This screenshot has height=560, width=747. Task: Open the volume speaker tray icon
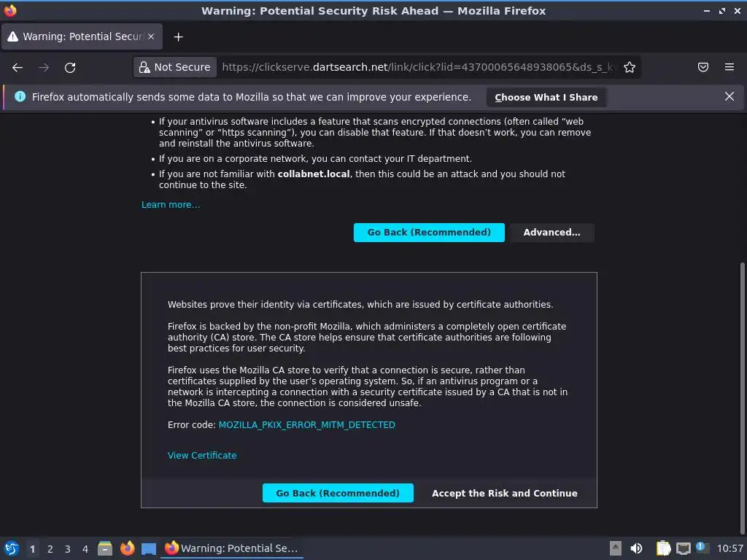(x=636, y=548)
